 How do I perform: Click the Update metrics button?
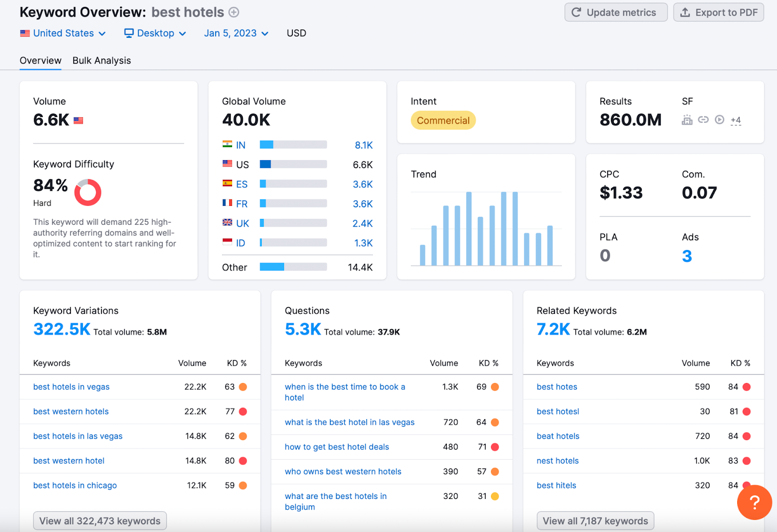coord(616,13)
